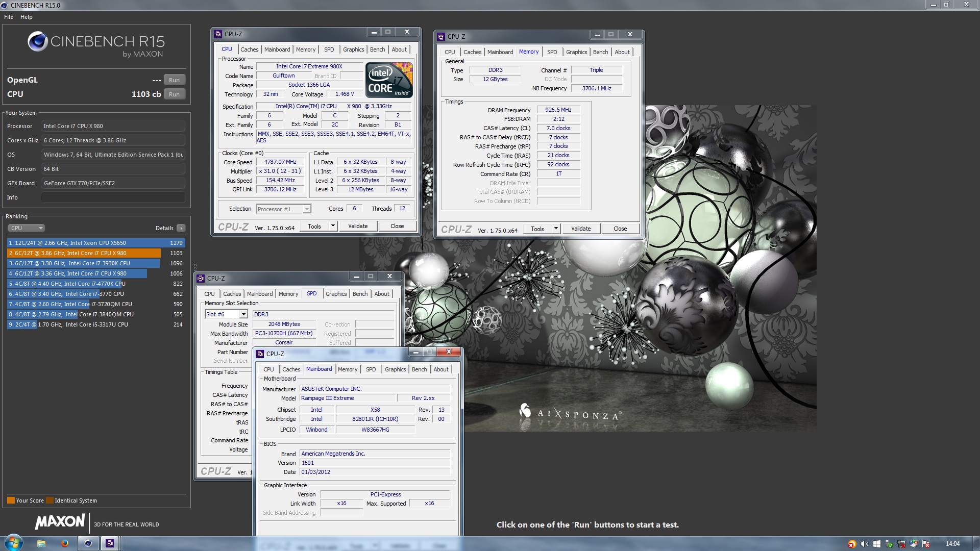Open the Details arrow in Ranking
The width and height of the screenshot is (980, 551).
coord(181,228)
